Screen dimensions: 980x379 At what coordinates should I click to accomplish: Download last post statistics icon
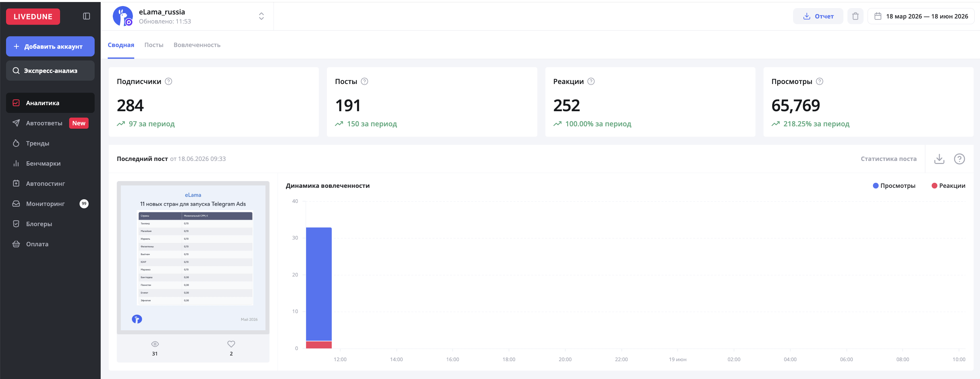[x=939, y=159]
